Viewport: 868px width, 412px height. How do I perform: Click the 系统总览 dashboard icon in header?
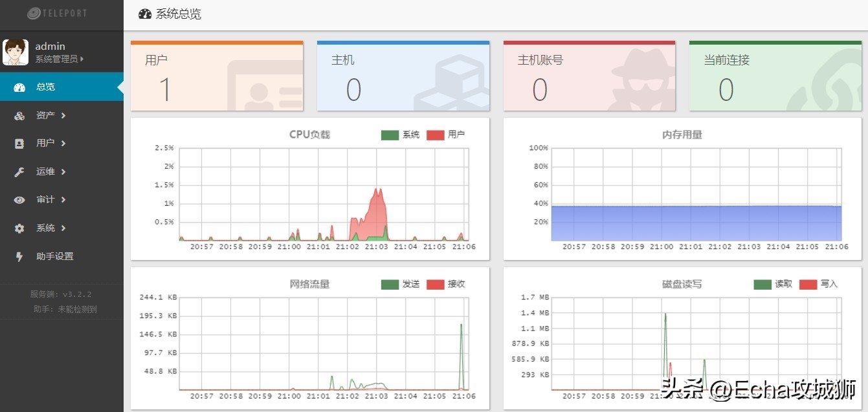click(x=145, y=13)
